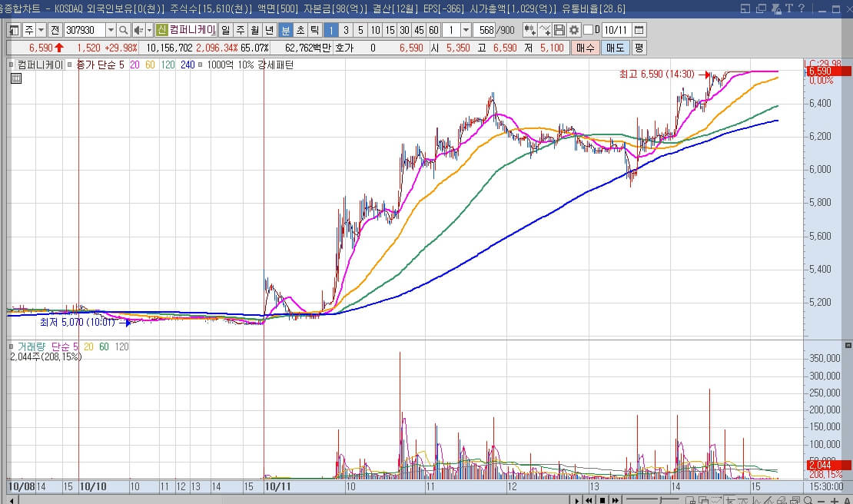The width and height of the screenshot is (853, 504).
Task: Click the 월 monthly period tab
Action: 254,30
